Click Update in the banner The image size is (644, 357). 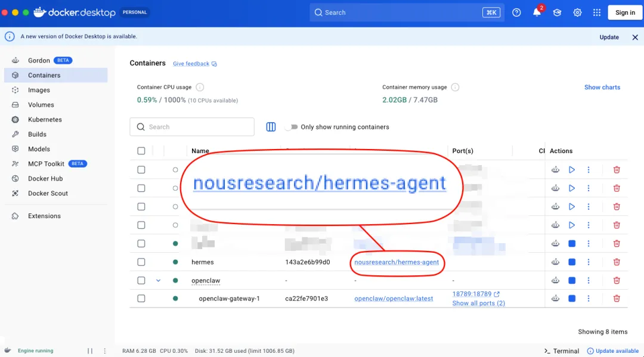coord(609,38)
